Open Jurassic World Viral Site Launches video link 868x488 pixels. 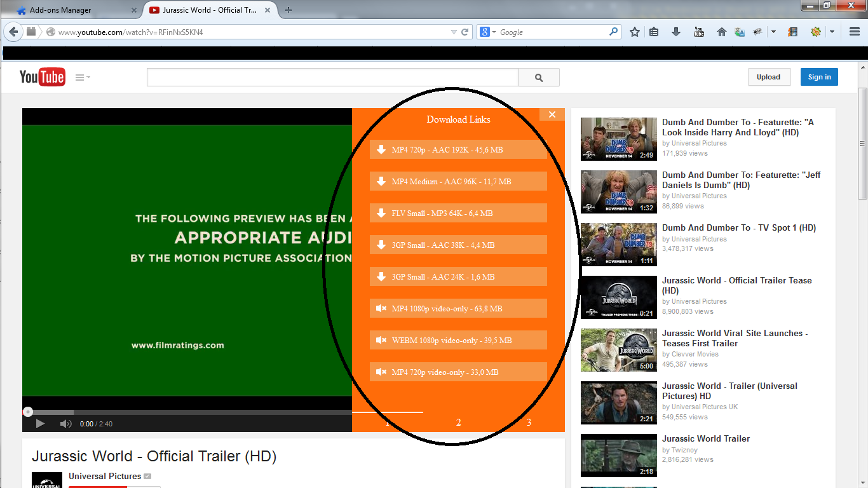click(735, 338)
